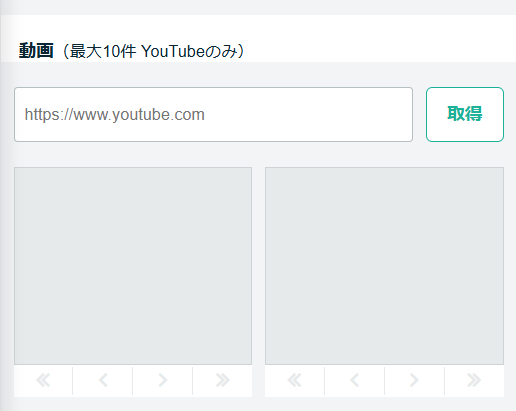Move second video slot to the very beginning

pos(295,380)
